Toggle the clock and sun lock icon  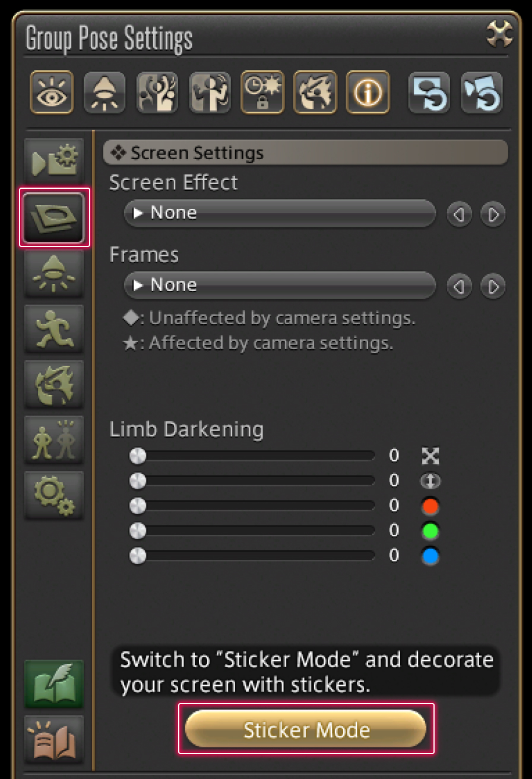tap(262, 93)
